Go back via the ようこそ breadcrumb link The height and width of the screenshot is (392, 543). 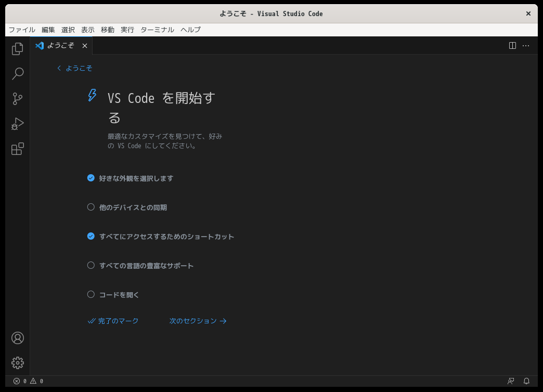pyautogui.click(x=75, y=68)
